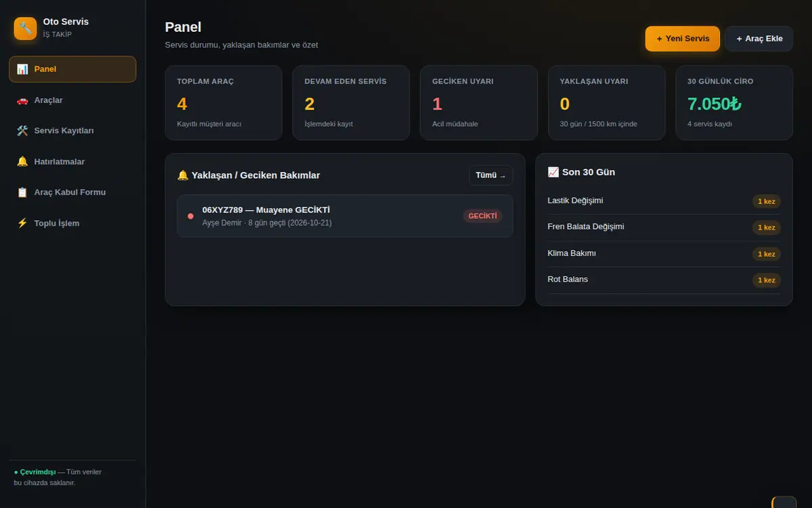Click the GECİKTİ badge
The height and width of the screenshot is (508, 812).
pyautogui.click(x=483, y=216)
